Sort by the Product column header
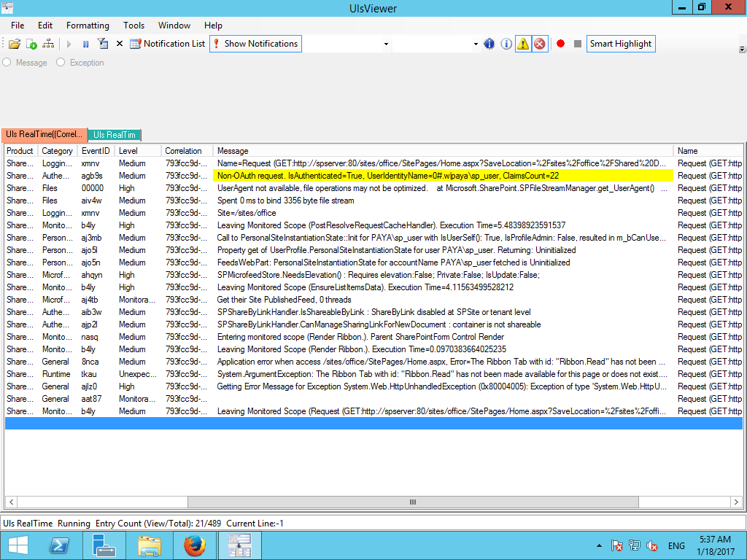 point(21,151)
